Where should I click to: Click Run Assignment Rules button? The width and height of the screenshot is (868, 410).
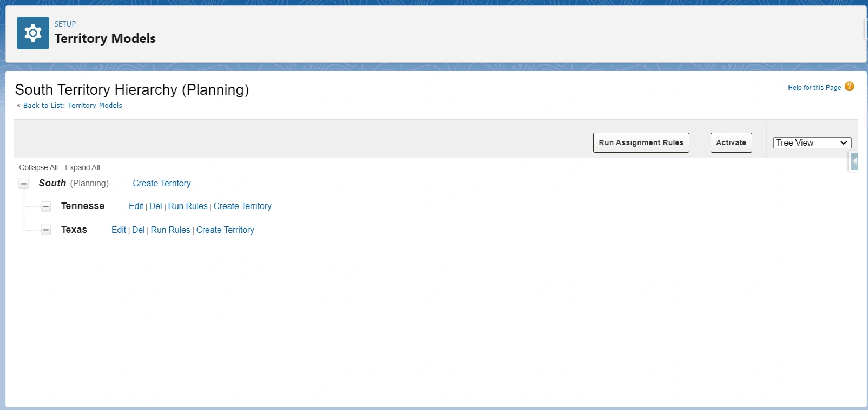tap(641, 142)
